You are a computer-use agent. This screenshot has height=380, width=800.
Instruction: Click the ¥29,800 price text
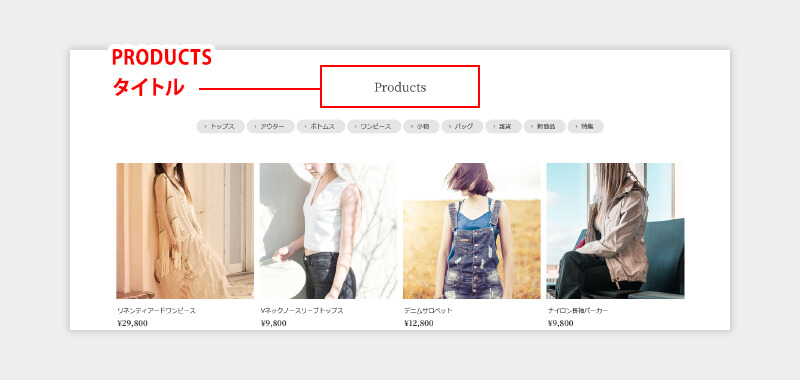click(x=133, y=323)
